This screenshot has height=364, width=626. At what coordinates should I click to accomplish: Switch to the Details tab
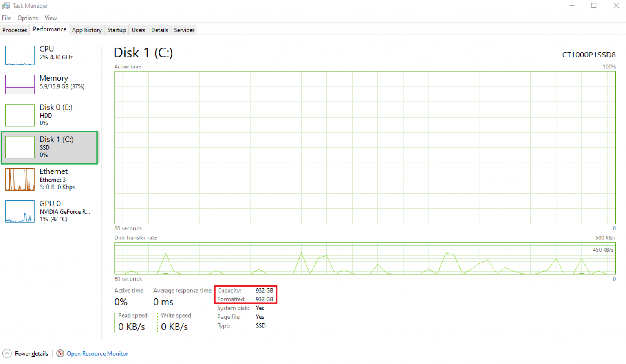(159, 30)
